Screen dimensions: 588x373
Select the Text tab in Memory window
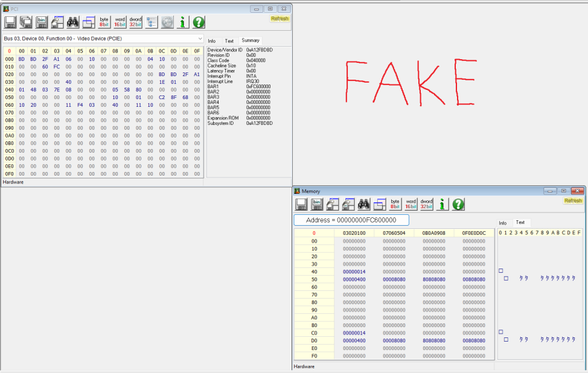point(520,222)
